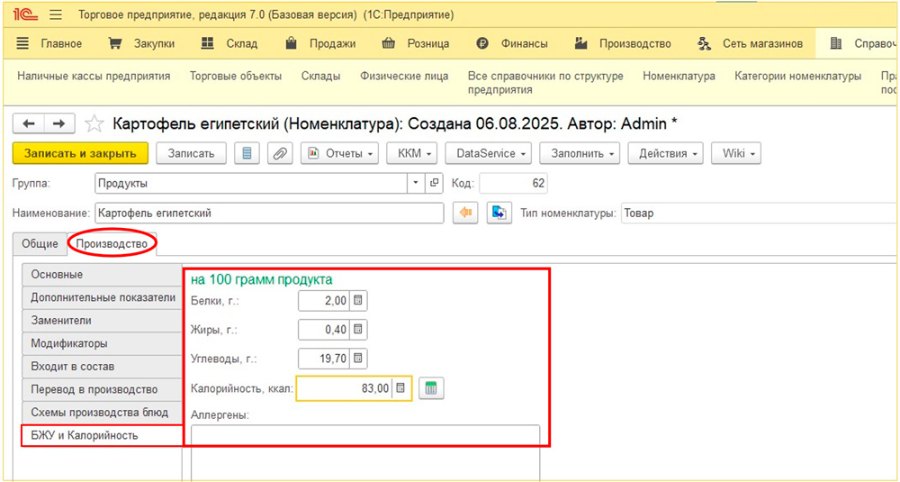
Task: Open the DataService dropdown menu
Action: [488, 153]
